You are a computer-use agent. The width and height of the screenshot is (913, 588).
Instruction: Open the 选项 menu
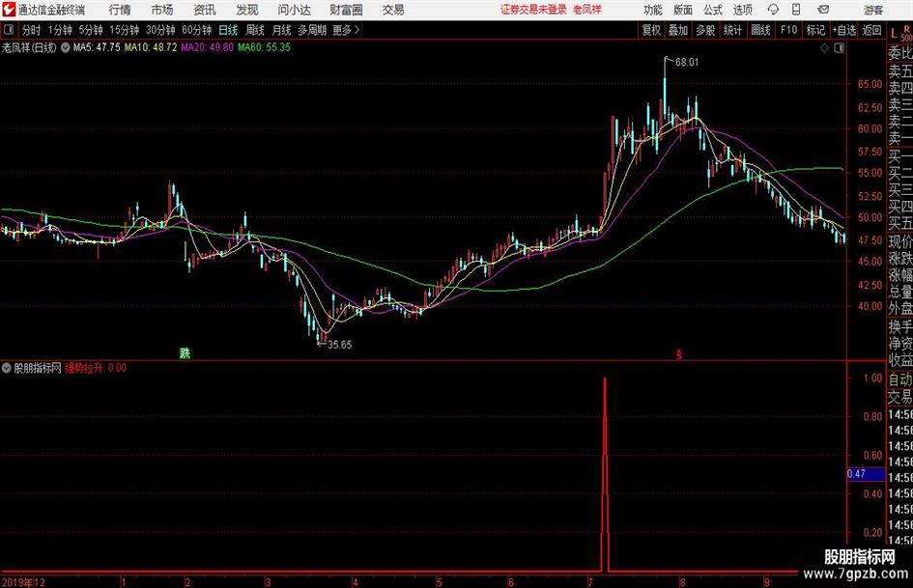[x=742, y=10]
